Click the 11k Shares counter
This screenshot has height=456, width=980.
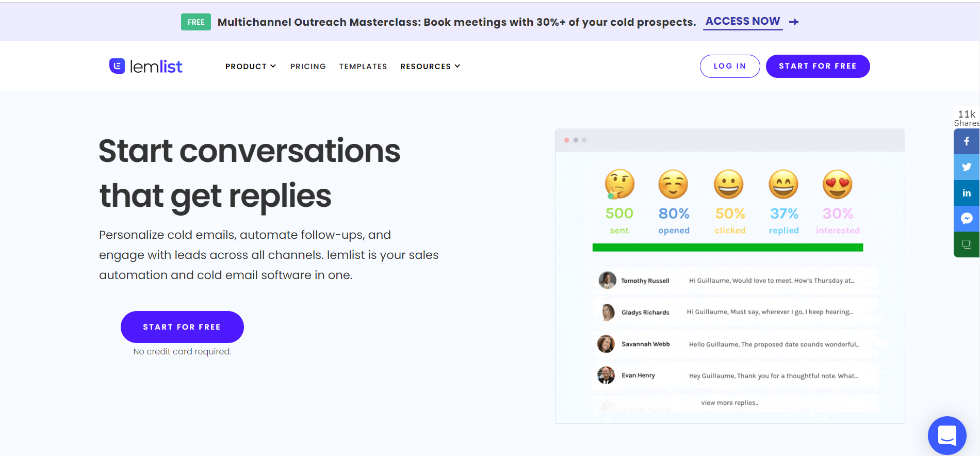(x=967, y=118)
